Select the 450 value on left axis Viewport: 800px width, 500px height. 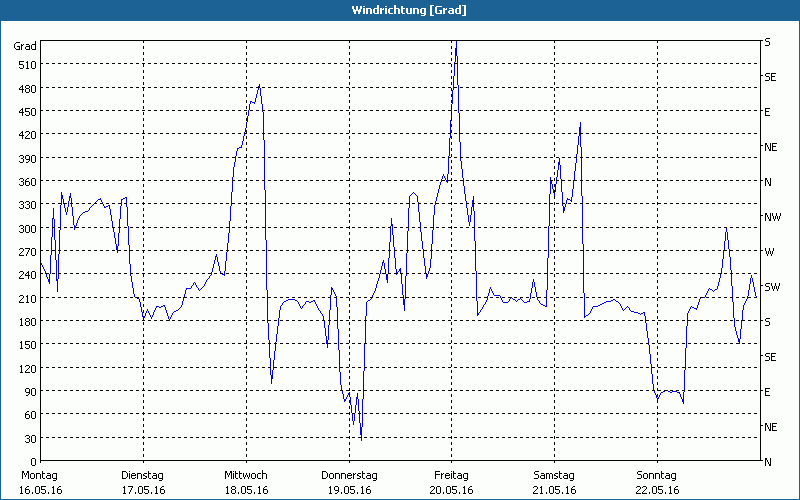(x=28, y=112)
